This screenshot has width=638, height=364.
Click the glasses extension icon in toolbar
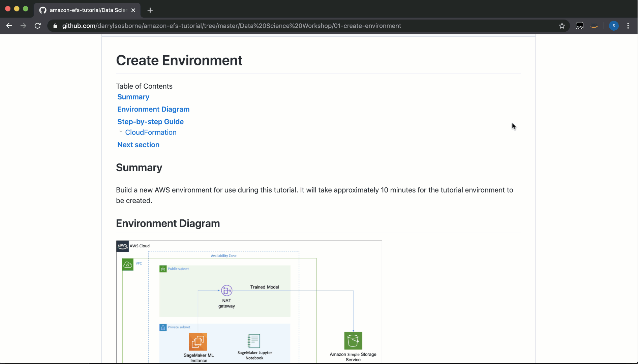point(580,26)
